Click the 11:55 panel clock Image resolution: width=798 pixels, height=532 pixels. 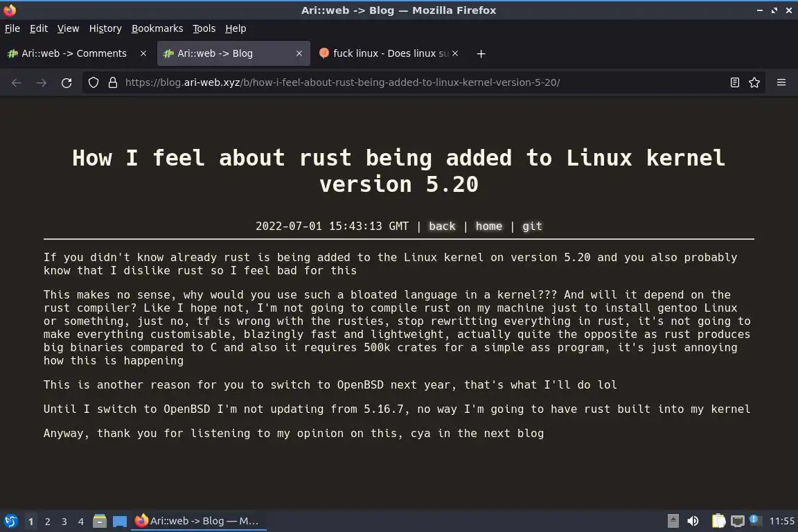tap(781, 521)
